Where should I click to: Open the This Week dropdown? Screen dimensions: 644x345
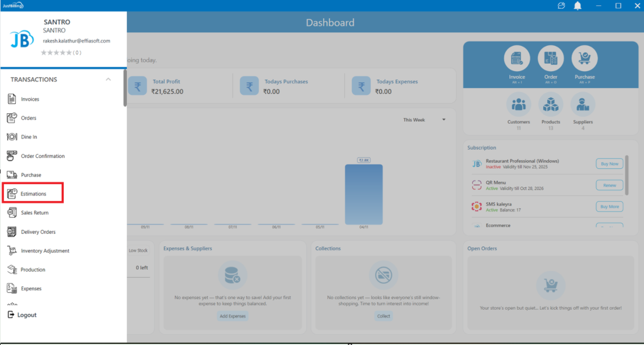(424, 120)
